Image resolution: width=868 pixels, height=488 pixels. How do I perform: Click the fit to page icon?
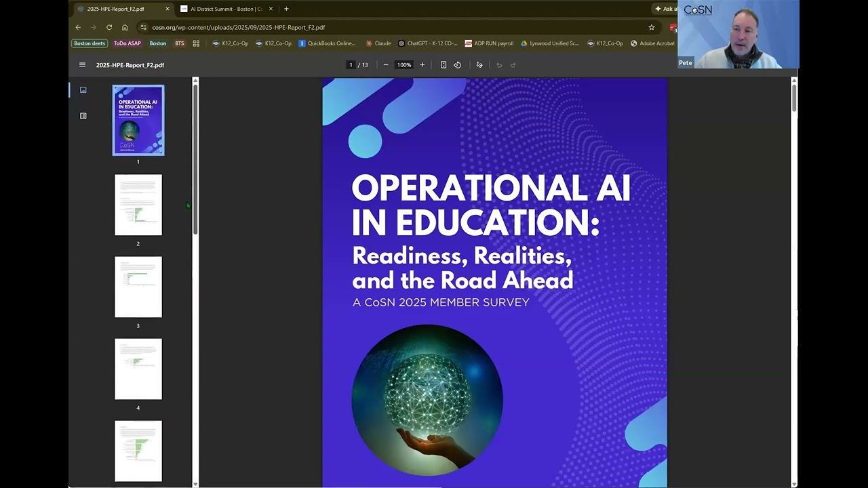coord(443,65)
